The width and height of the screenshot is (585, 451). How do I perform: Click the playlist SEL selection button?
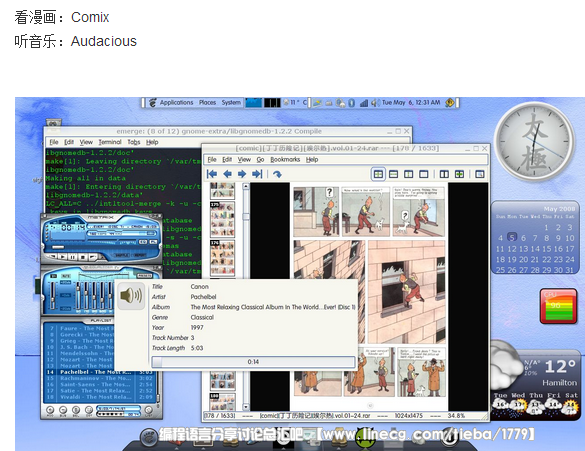coord(76,410)
